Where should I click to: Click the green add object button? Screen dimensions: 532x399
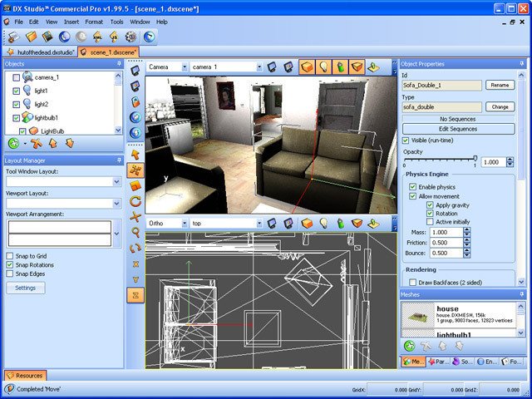(x=14, y=143)
